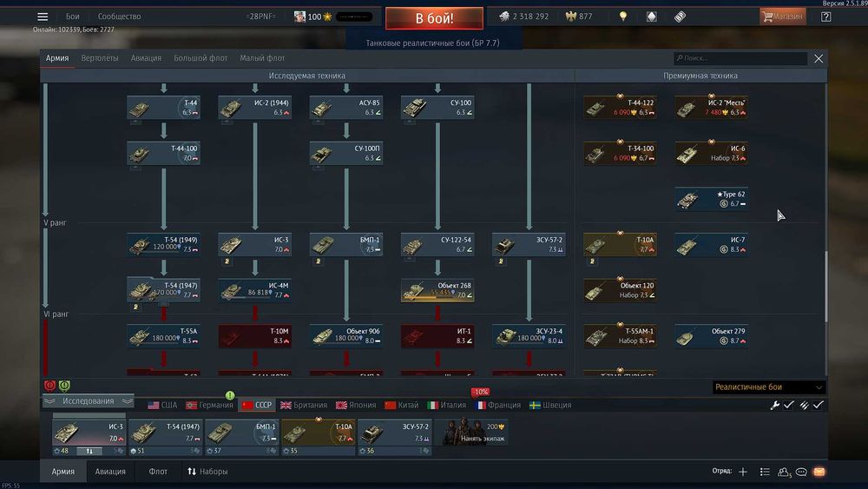Click the player avatar portrait in top bar

(299, 17)
